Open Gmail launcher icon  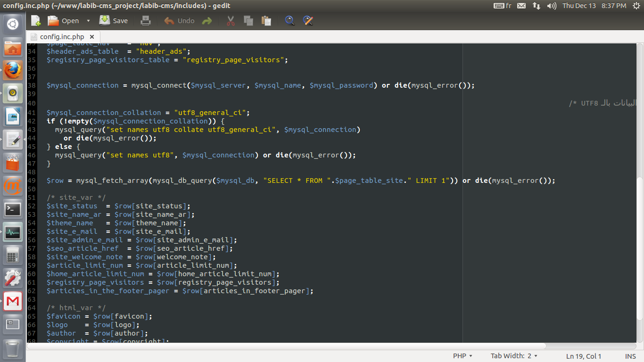tap(13, 301)
